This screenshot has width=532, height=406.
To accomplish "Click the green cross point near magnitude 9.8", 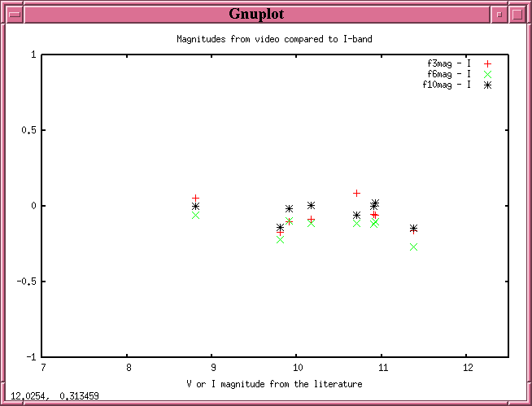I will click(280, 240).
